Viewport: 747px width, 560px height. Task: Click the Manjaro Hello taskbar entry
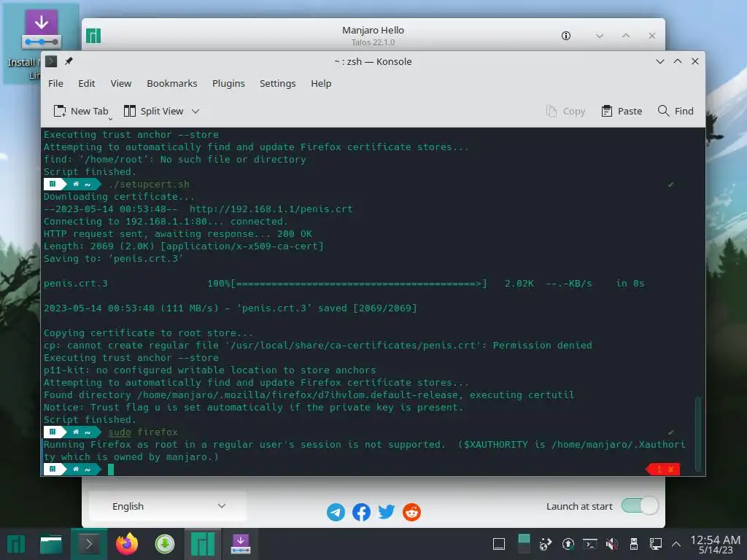[x=203, y=544]
